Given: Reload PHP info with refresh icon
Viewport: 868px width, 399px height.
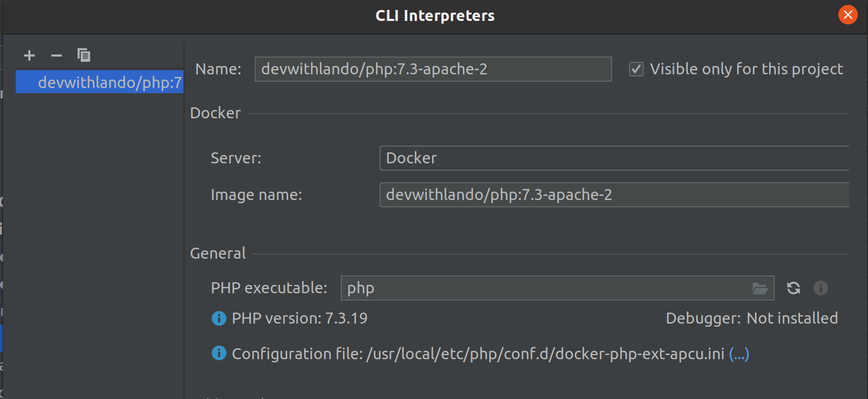Looking at the screenshot, I should pos(794,288).
